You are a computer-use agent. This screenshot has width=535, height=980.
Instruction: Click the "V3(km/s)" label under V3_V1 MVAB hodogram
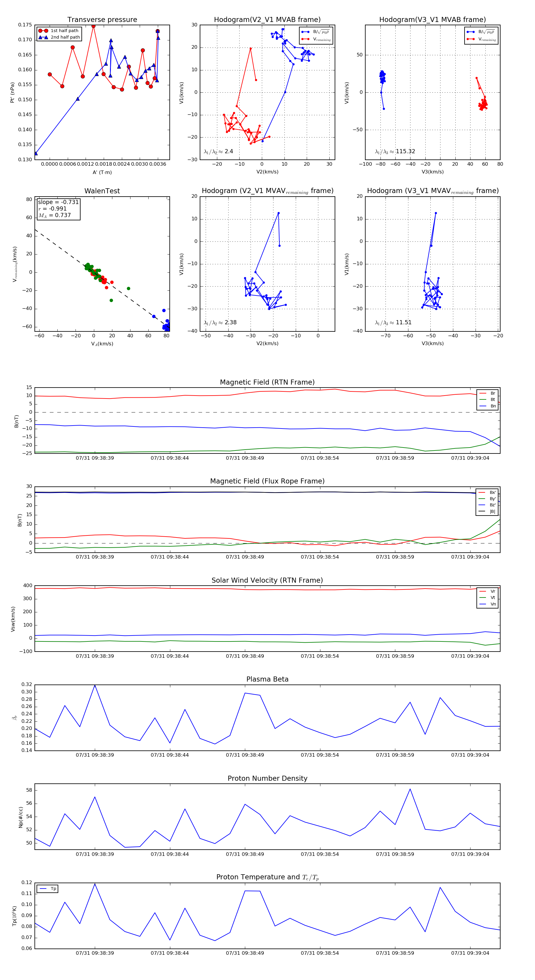tap(432, 172)
